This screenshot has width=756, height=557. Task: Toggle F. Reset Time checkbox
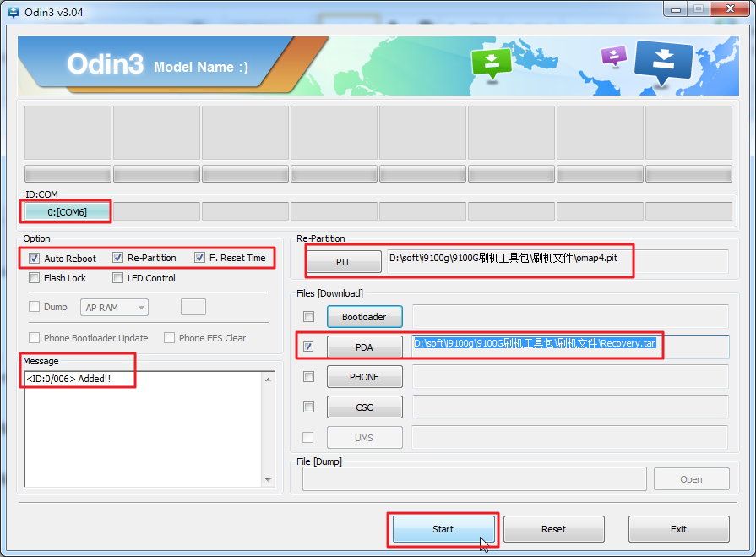pos(199,258)
